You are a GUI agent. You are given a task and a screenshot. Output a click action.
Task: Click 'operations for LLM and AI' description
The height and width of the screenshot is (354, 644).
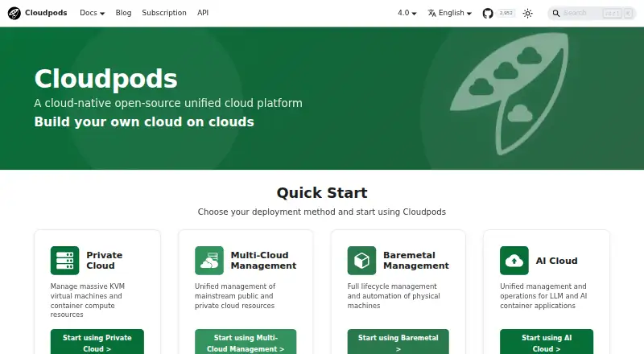coord(543,296)
